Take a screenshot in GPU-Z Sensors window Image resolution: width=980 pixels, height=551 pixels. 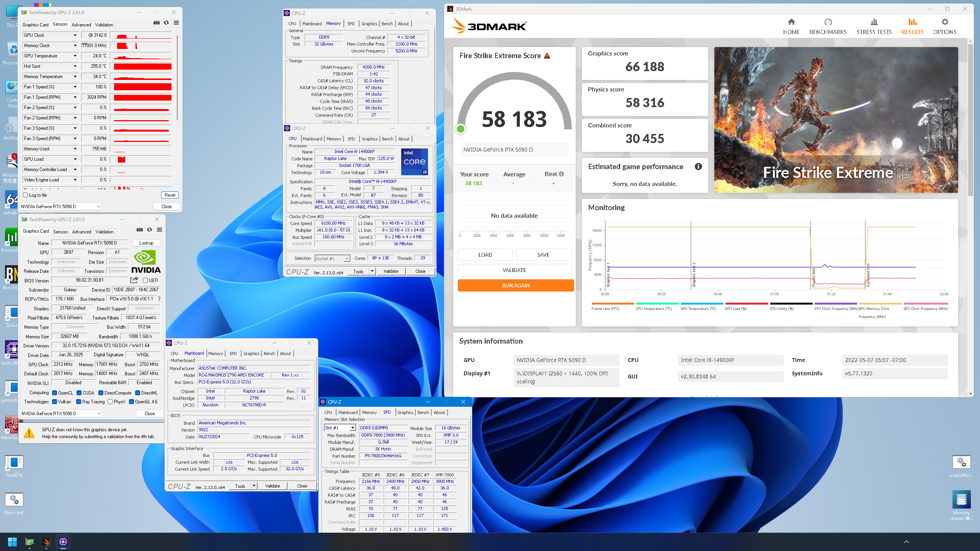coord(157,23)
